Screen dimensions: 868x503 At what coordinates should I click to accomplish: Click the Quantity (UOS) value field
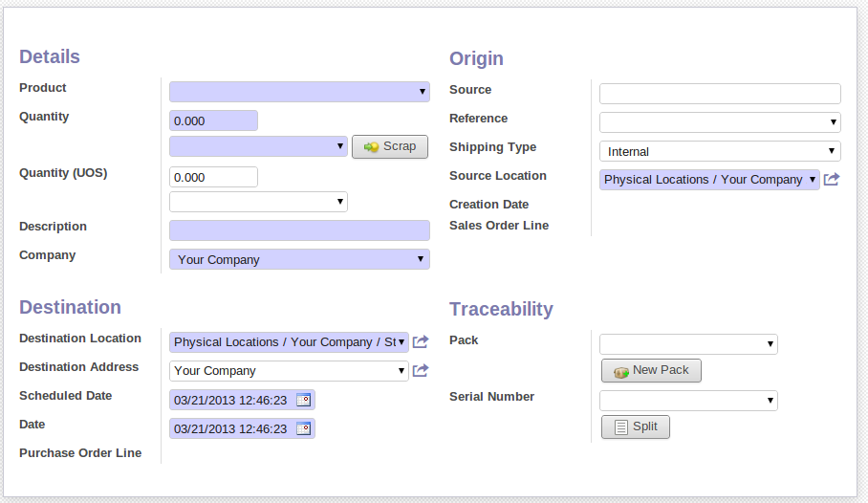point(213,177)
